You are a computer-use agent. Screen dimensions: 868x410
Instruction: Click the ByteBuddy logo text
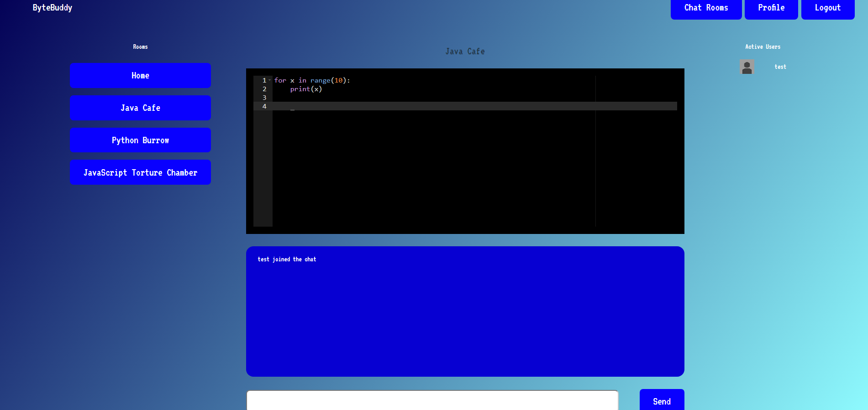pos(53,8)
